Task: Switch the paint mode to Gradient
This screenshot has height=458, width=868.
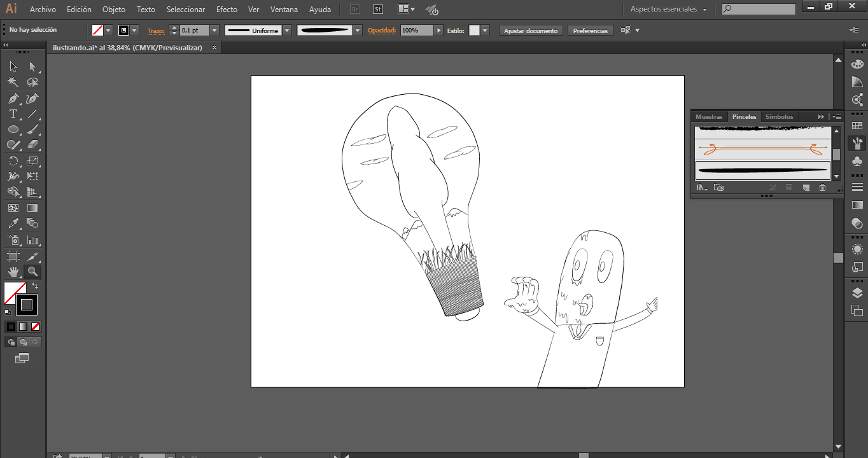Action: [x=23, y=326]
